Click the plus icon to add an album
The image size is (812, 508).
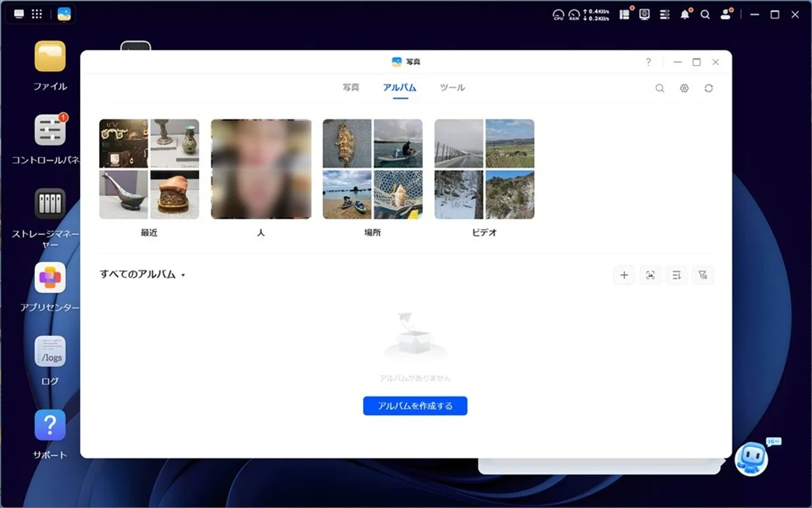624,275
